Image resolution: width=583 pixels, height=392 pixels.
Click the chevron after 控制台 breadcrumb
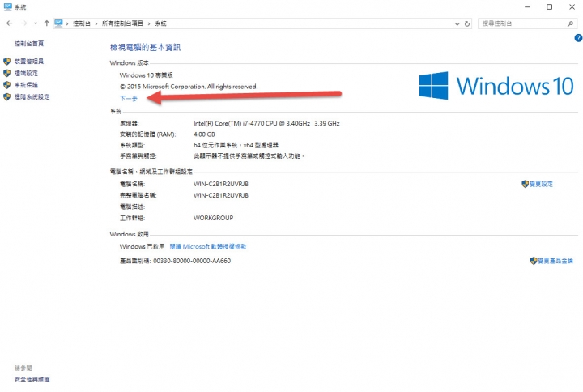(x=96, y=23)
